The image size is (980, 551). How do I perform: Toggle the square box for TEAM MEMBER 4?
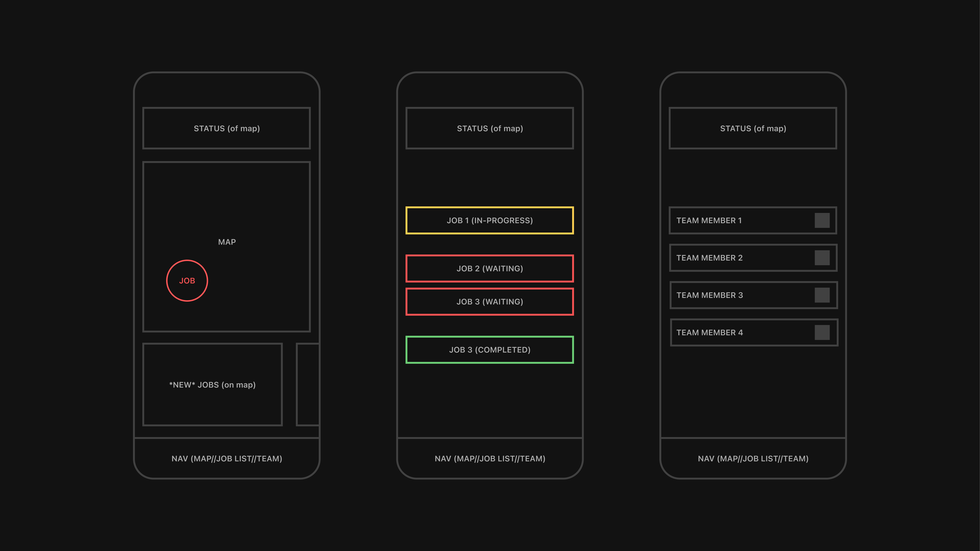[x=822, y=332]
